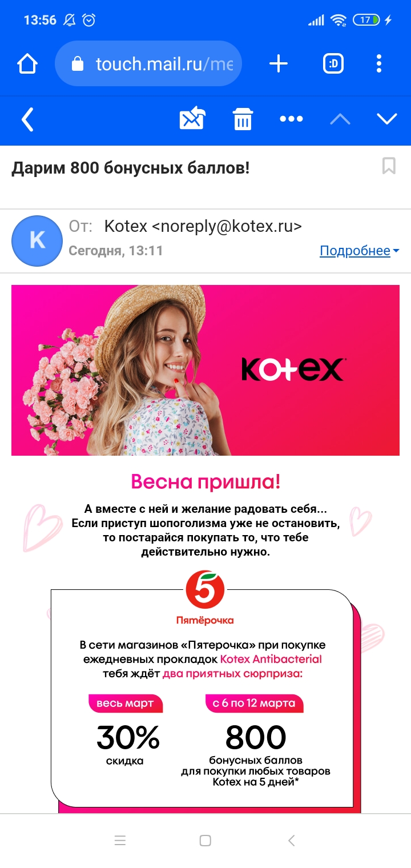Go back to inbox with back arrow

coord(27,119)
